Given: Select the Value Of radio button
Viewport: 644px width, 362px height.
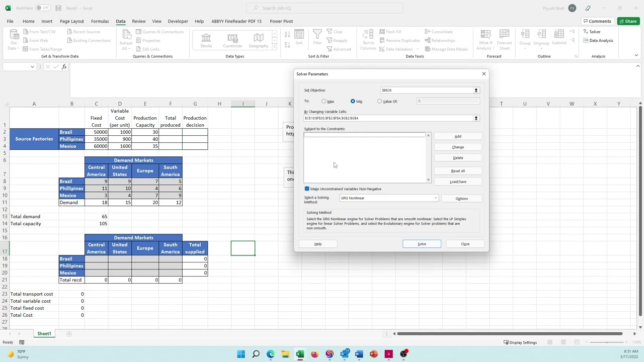Looking at the screenshot, I should pos(380,102).
